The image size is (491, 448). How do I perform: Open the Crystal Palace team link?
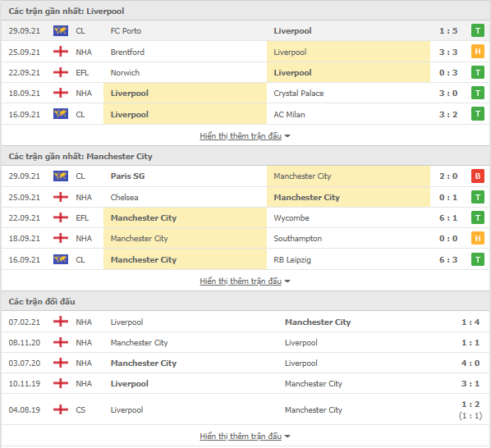pos(298,94)
